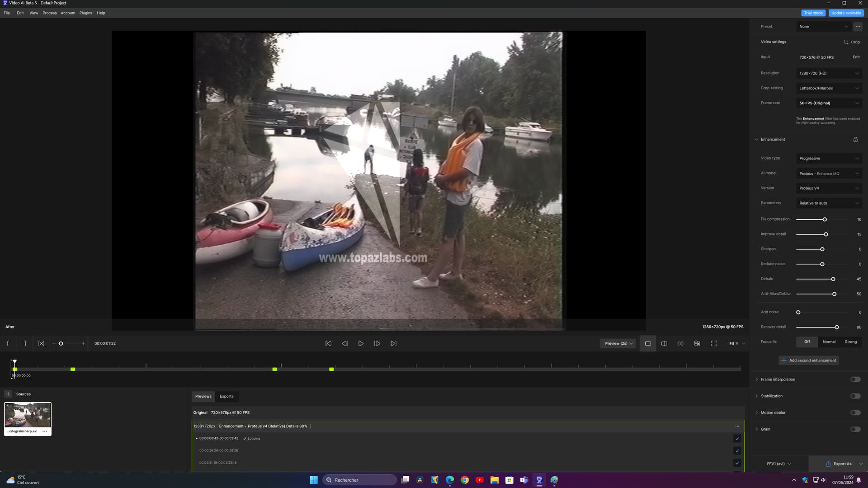Screen dimensions: 868x488
Task: Switch to the Exports tab
Action: [x=226, y=396]
